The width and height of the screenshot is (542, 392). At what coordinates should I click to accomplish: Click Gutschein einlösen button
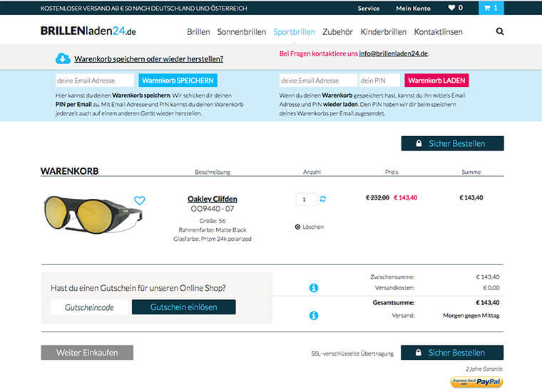[x=183, y=307]
